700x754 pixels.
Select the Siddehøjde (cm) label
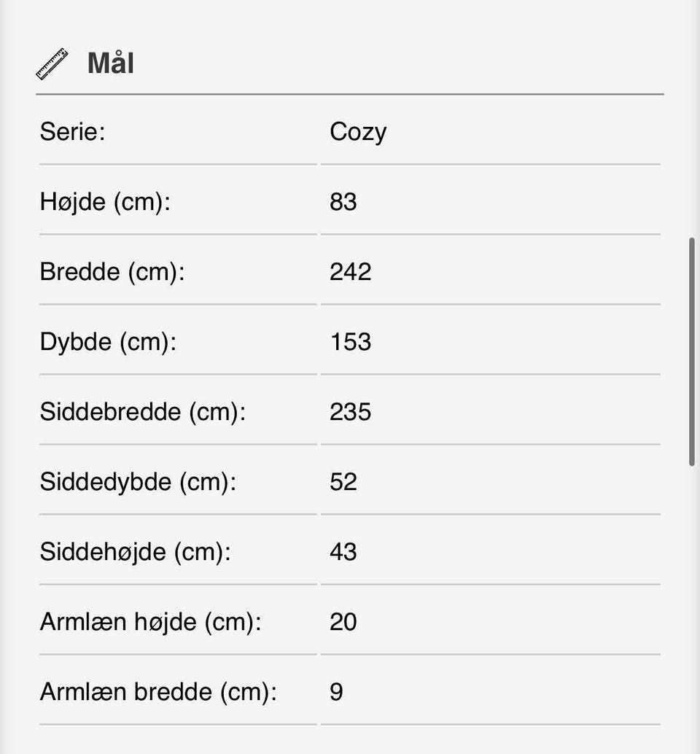pyautogui.click(x=135, y=552)
